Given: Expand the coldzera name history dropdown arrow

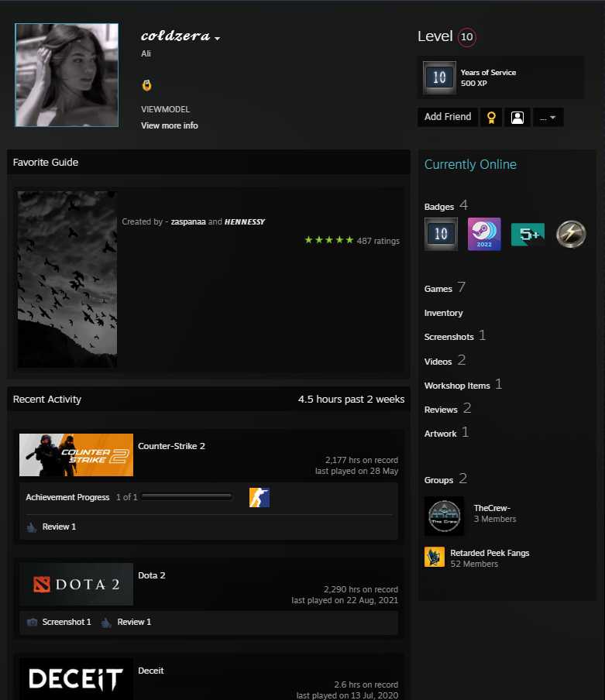Looking at the screenshot, I should click(218, 39).
